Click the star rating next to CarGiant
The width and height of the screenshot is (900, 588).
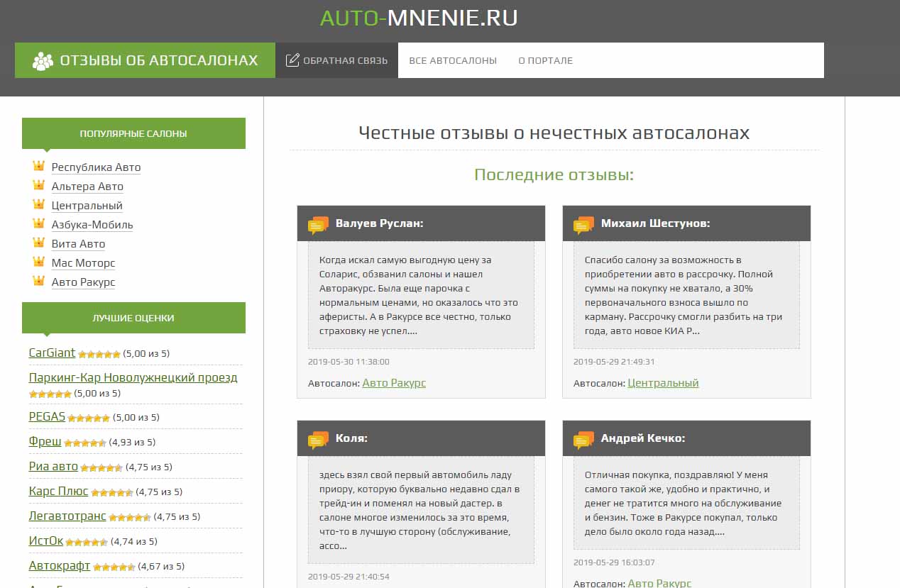[99, 354]
